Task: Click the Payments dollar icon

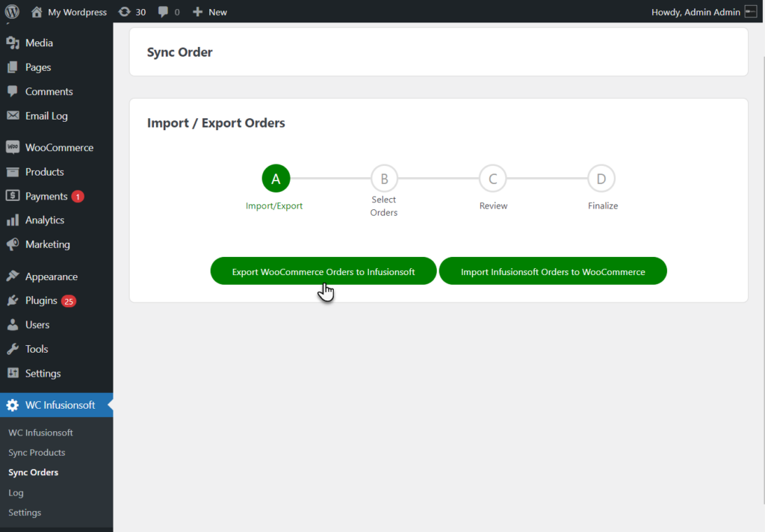Action: [13, 196]
